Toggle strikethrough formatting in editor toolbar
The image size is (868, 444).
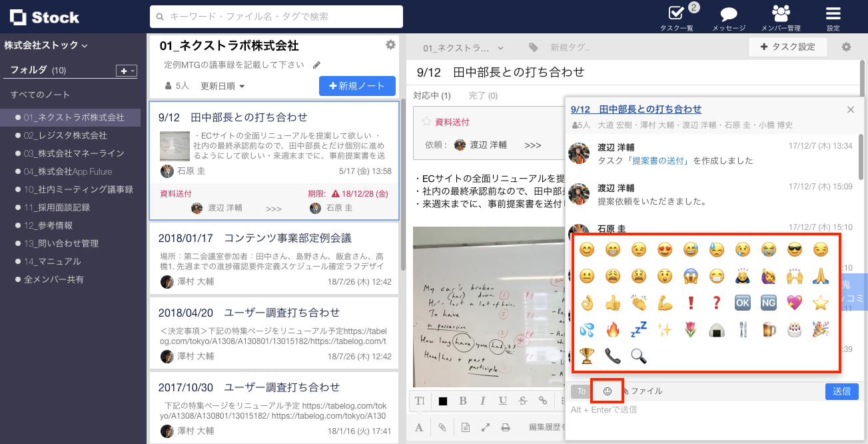click(523, 401)
